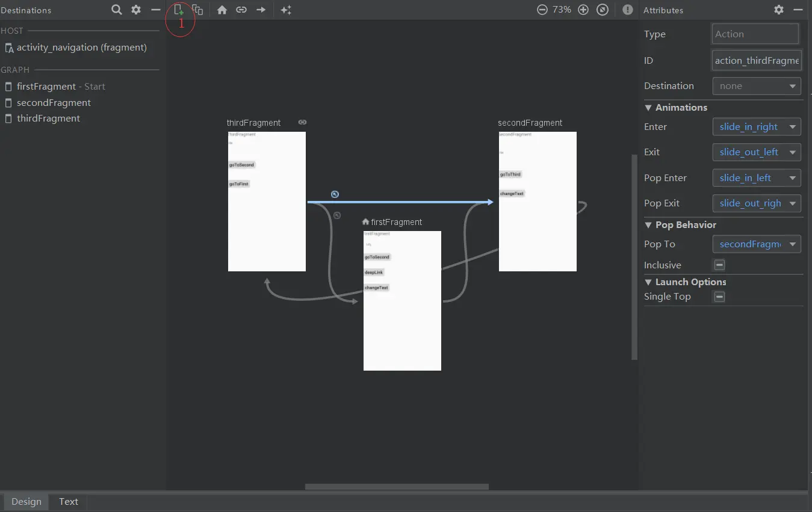812x512 pixels.
Task: Open the Pop To dropdown
Action: 757,244
